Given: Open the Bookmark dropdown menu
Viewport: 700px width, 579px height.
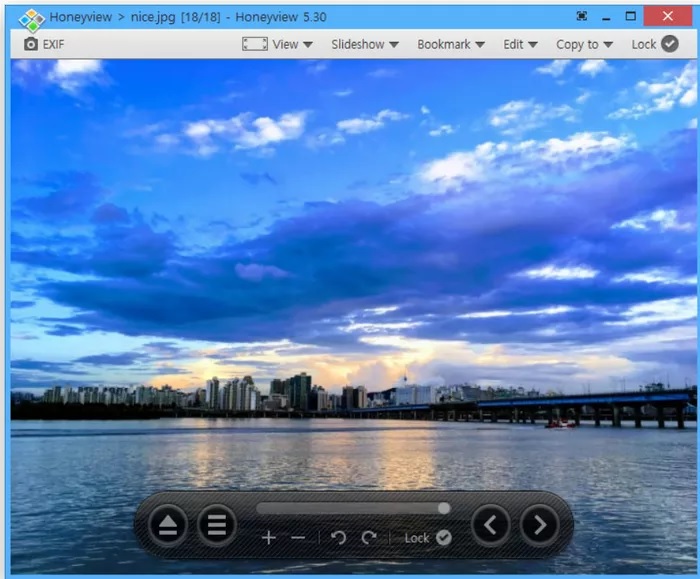Looking at the screenshot, I should [x=451, y=44].
